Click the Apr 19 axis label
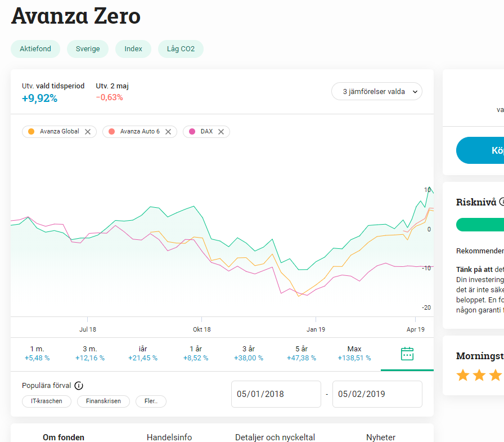The width and height of the screenshot is (504, 442). [x=415, y=329]
